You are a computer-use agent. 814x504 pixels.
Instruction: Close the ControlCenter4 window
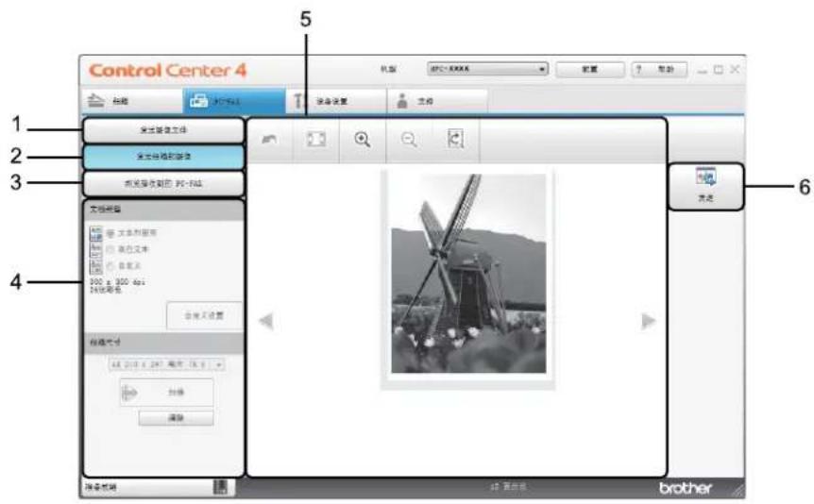tap(735, 70)
